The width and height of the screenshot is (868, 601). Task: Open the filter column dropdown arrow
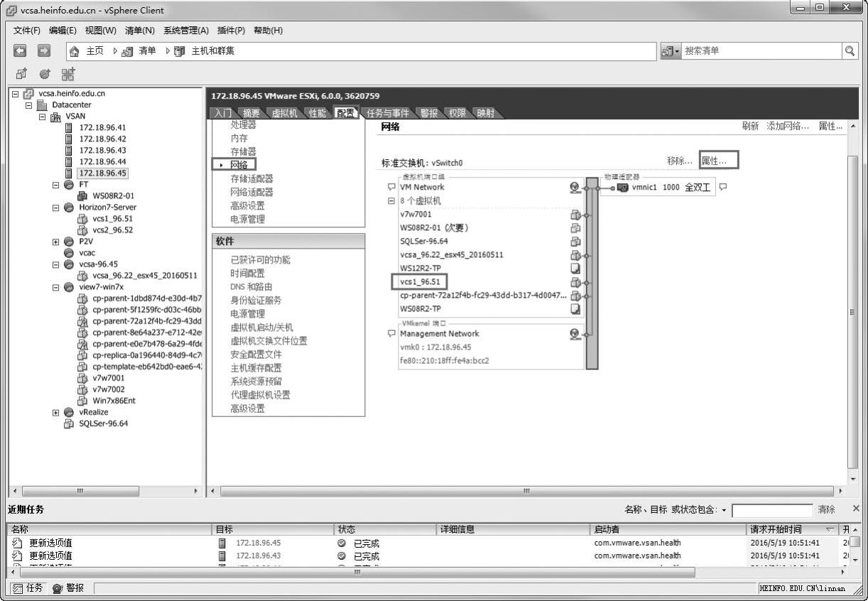(x=724, y=510)
